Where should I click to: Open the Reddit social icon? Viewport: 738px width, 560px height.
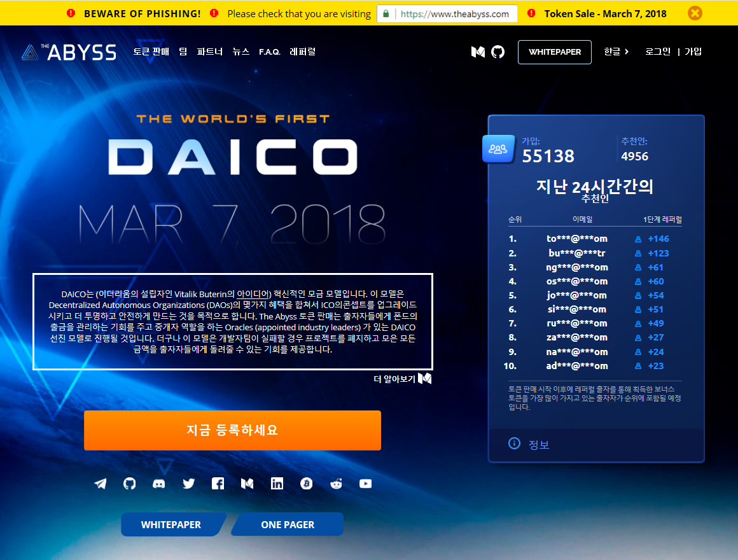[x=336, y=483]
